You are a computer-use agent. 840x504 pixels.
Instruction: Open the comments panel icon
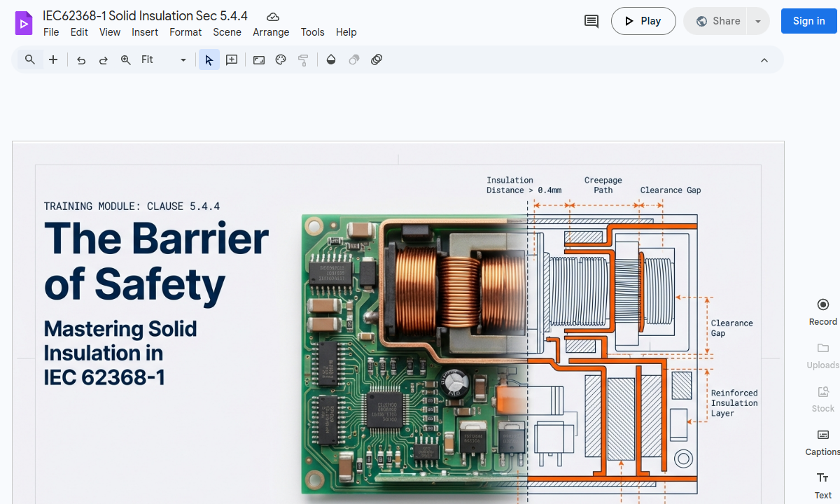(x=591, y=21)
